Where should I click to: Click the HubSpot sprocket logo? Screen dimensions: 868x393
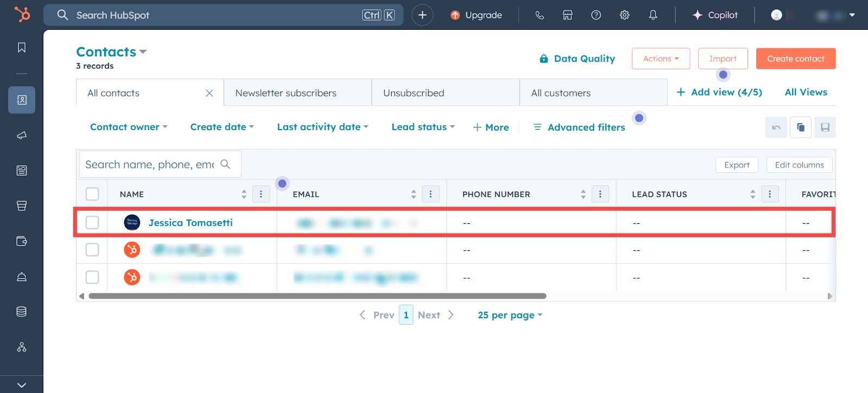[x=22, y=15]
